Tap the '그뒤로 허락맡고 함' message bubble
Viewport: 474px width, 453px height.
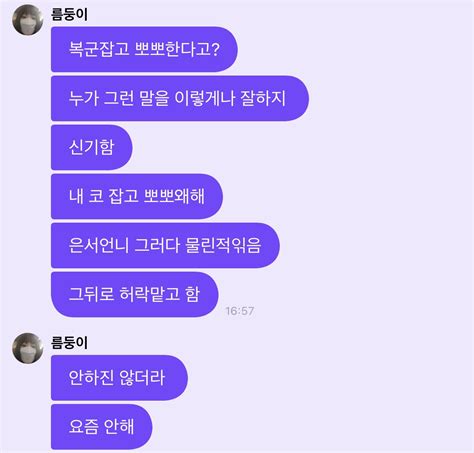(134, 294)
